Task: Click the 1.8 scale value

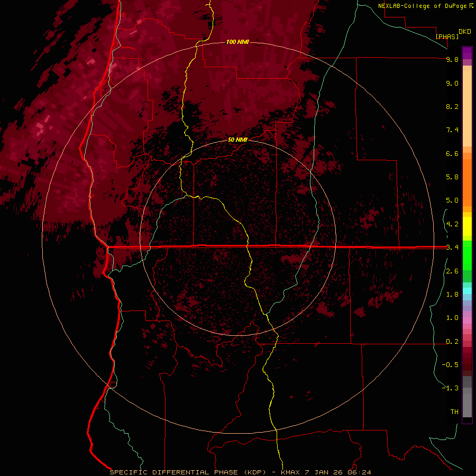Action: pyautogui.click(x=452, y=295)
